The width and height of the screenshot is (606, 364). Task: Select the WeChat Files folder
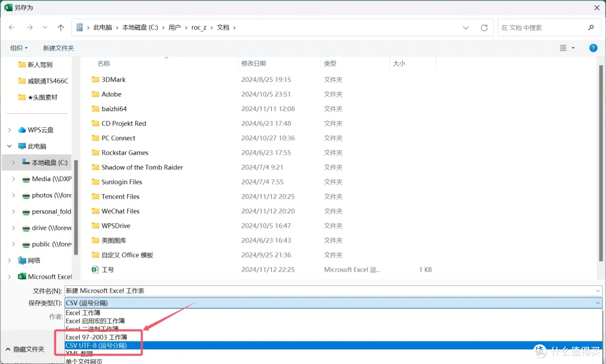tap(115, 211)
